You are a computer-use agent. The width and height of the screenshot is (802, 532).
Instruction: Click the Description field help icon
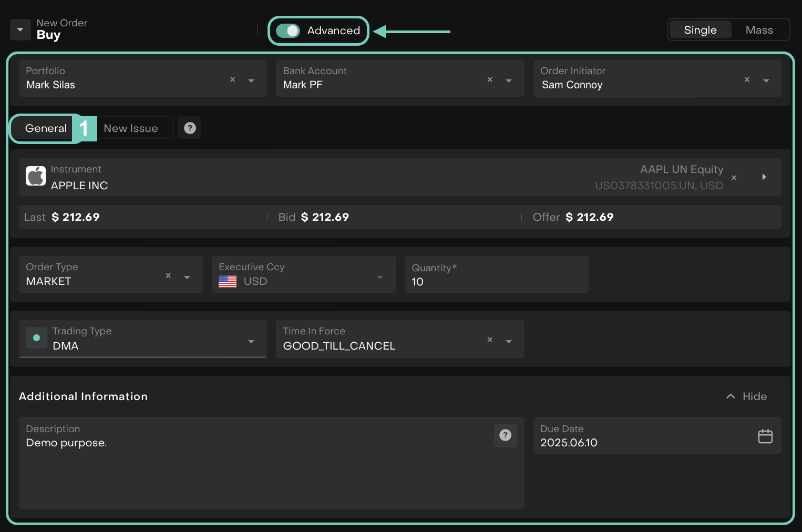pos(505,435)
